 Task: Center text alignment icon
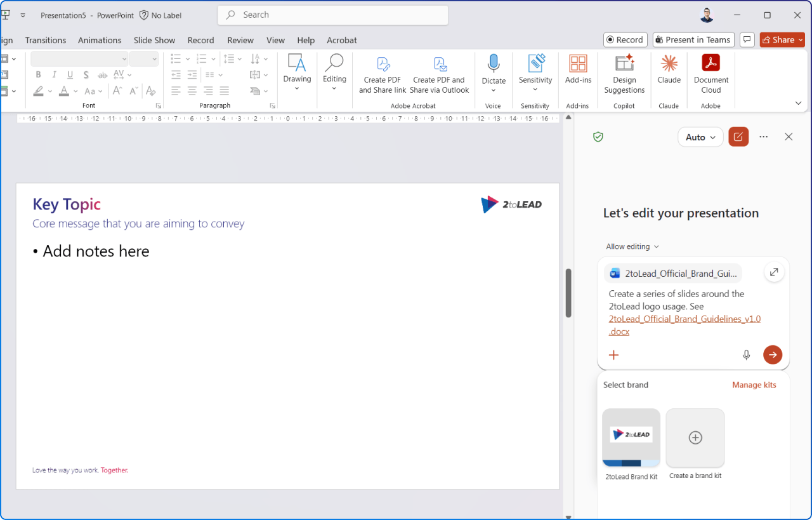pos(192,91)
